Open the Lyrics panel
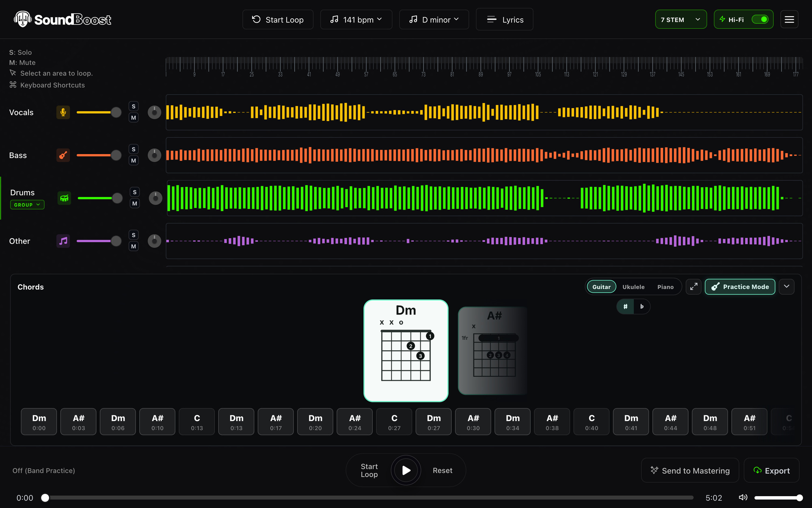812x508 pixels. (505, 20)
